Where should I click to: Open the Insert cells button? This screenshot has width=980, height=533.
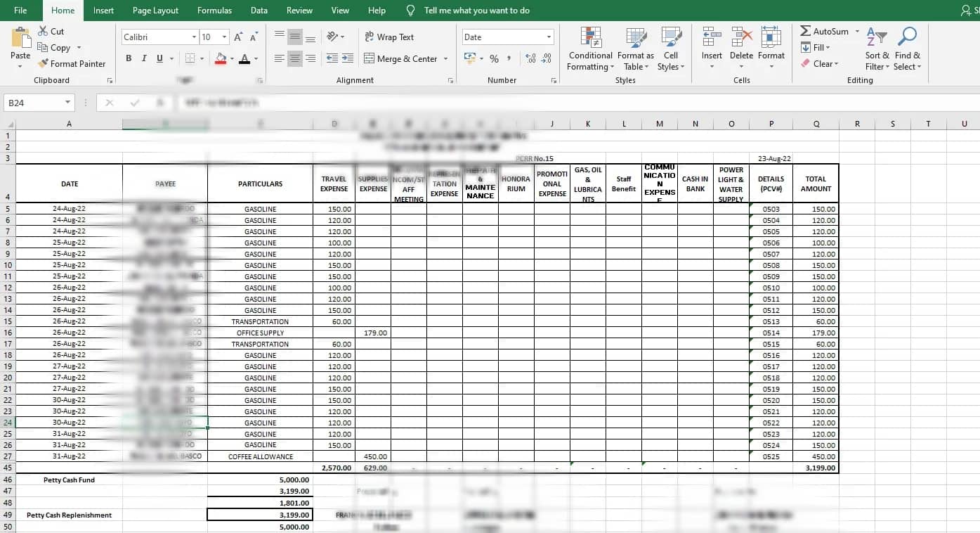[x=712, y=48]
